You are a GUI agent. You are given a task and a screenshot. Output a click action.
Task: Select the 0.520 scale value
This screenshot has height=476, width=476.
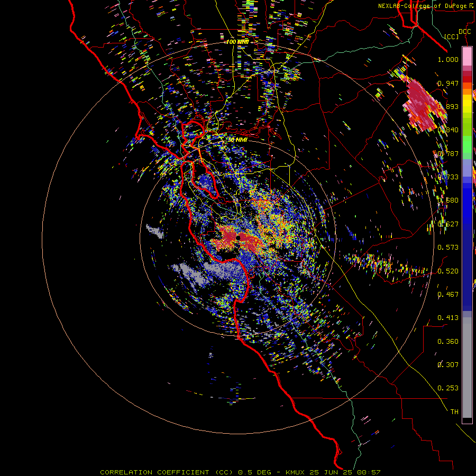(448, 271)
